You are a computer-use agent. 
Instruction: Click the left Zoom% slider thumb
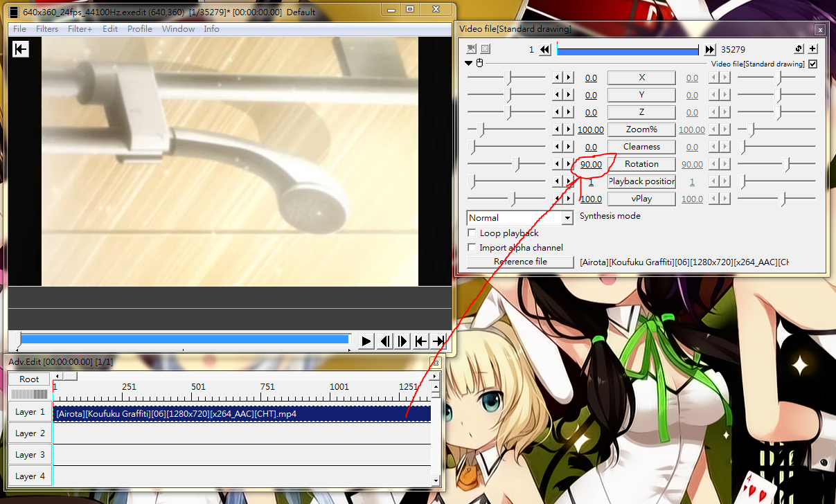coord(482,129)
